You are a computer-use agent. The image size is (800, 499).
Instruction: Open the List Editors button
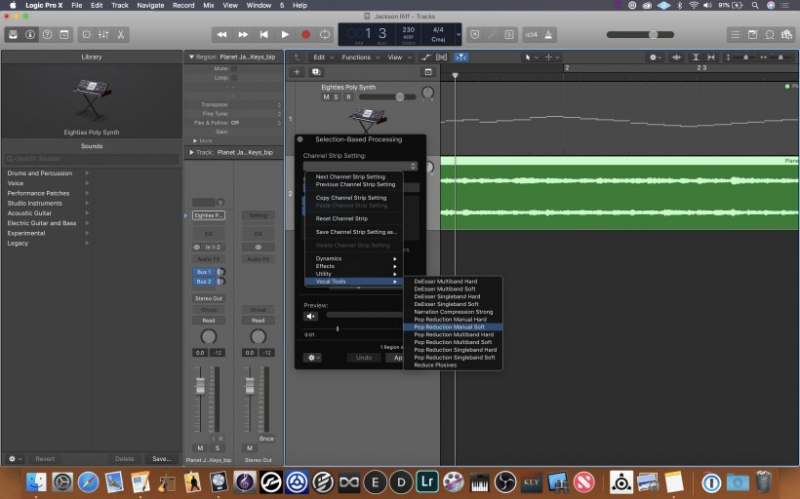[x=735, y=34]
